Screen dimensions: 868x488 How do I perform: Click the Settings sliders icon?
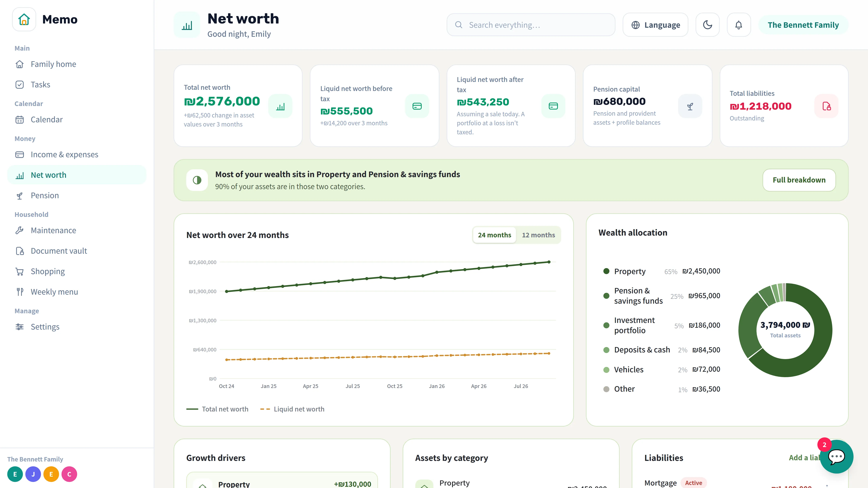point(19,327)
